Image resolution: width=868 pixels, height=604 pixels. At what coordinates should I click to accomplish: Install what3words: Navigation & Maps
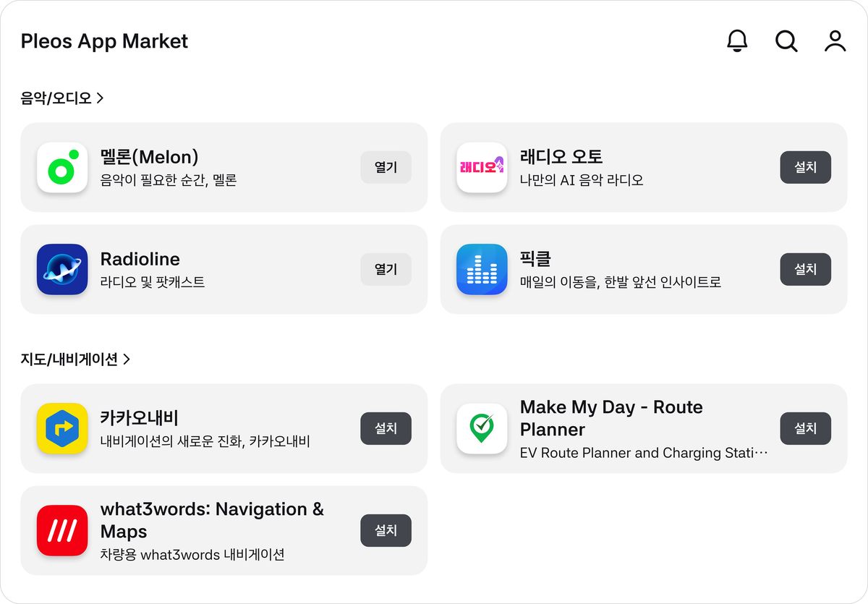(386, 530)
